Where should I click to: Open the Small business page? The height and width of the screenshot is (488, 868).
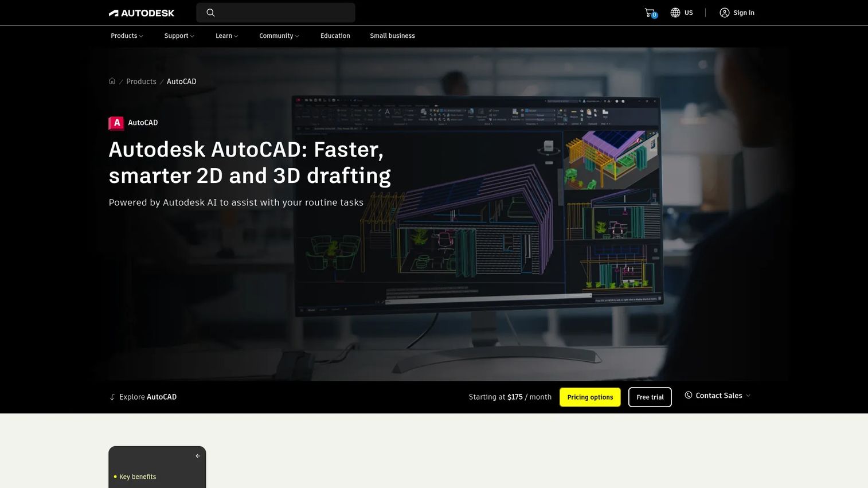pyautogui.click(x=392, y=36)
